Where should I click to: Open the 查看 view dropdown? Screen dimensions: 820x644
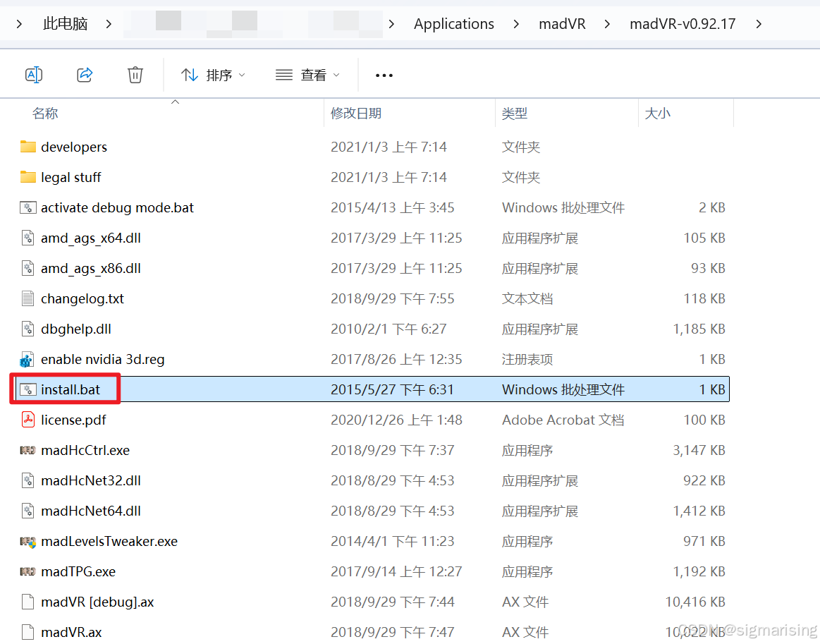307,75
